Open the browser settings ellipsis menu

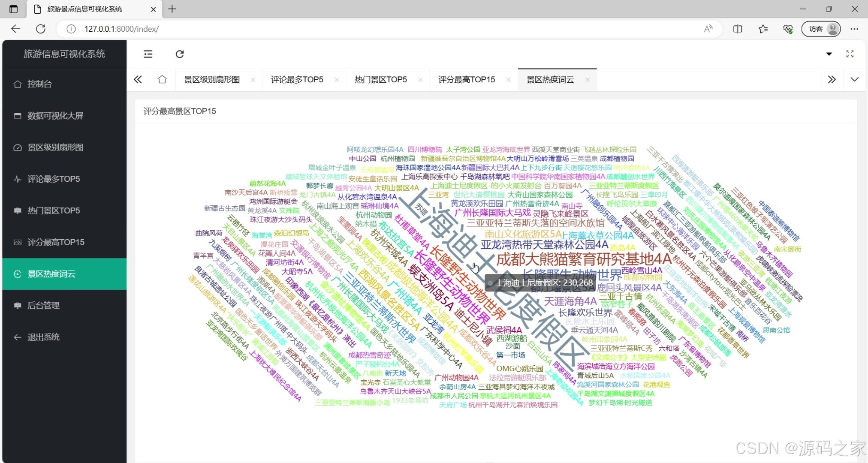point(854,29)
